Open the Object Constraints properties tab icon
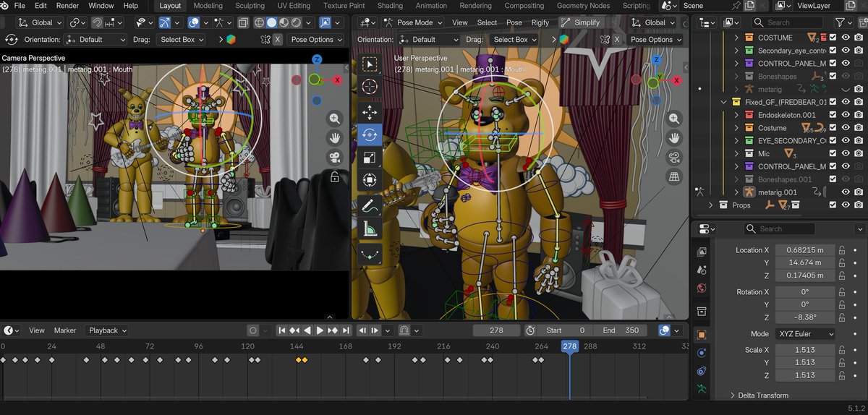Viewport: 868px width, 415px height. pos(701,371)
